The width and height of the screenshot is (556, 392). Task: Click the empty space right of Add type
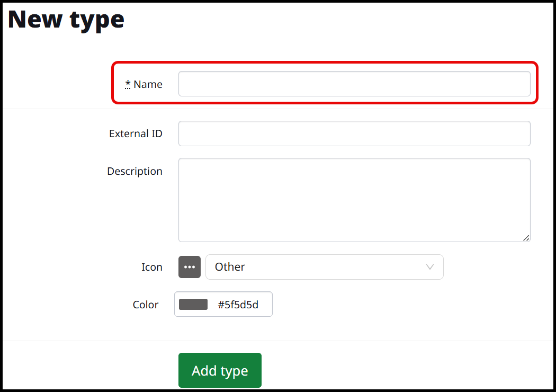coord(397,370)
